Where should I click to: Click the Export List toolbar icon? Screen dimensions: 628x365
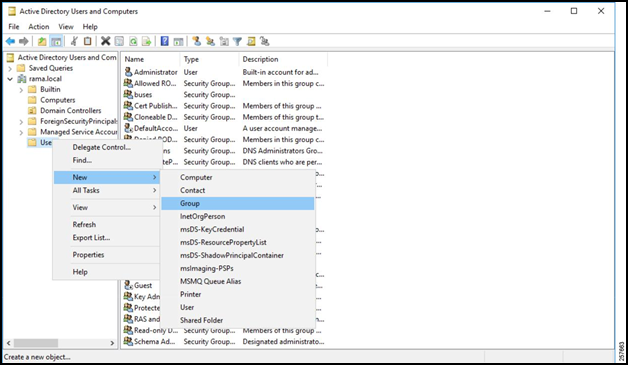click(147, 41)
